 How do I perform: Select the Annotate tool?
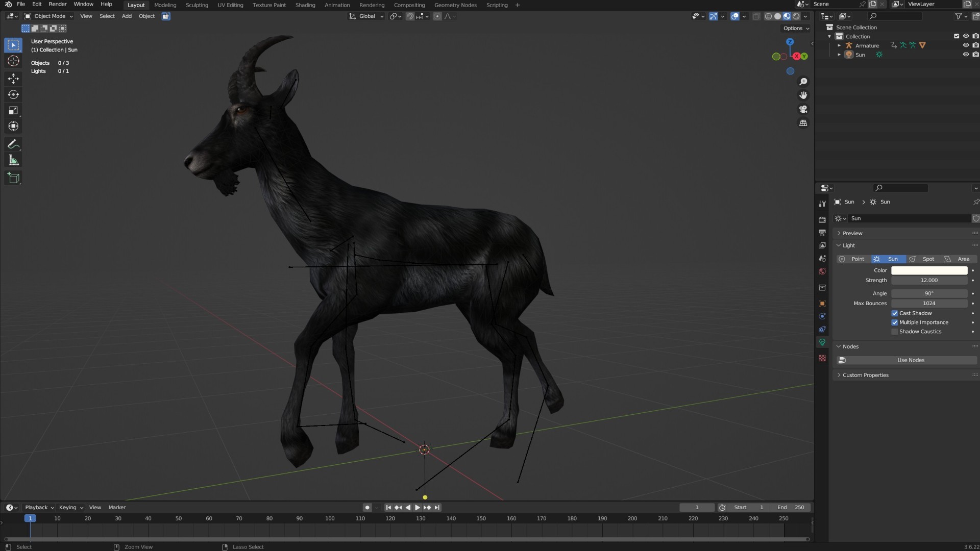point(13,144)
